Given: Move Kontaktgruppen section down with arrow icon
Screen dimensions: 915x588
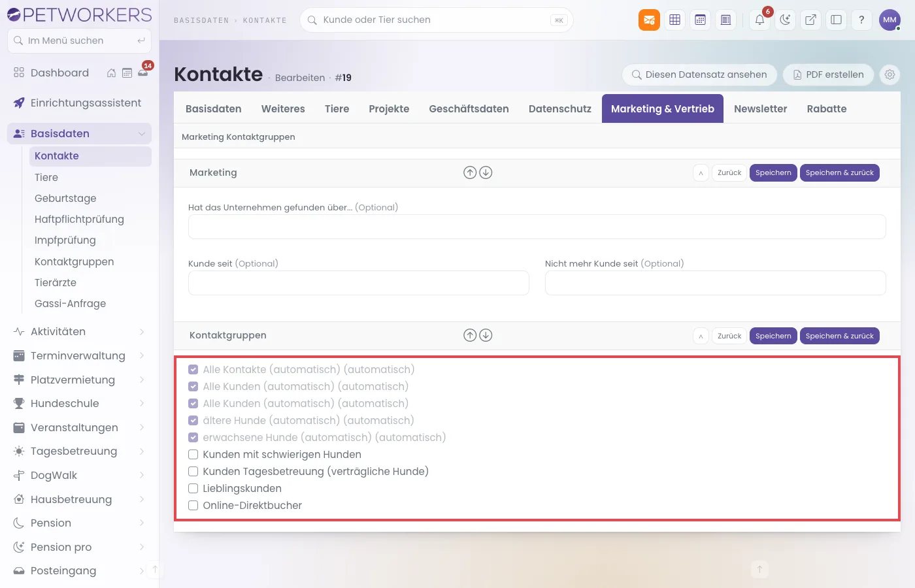Looking at the screenshot, I should click(486, 335).
